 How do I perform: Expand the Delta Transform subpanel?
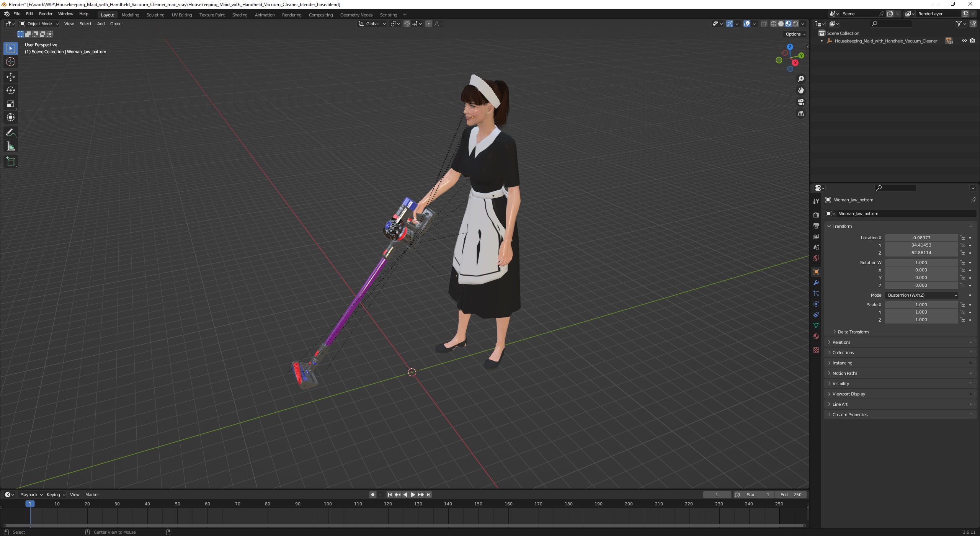tap(853, 332)
